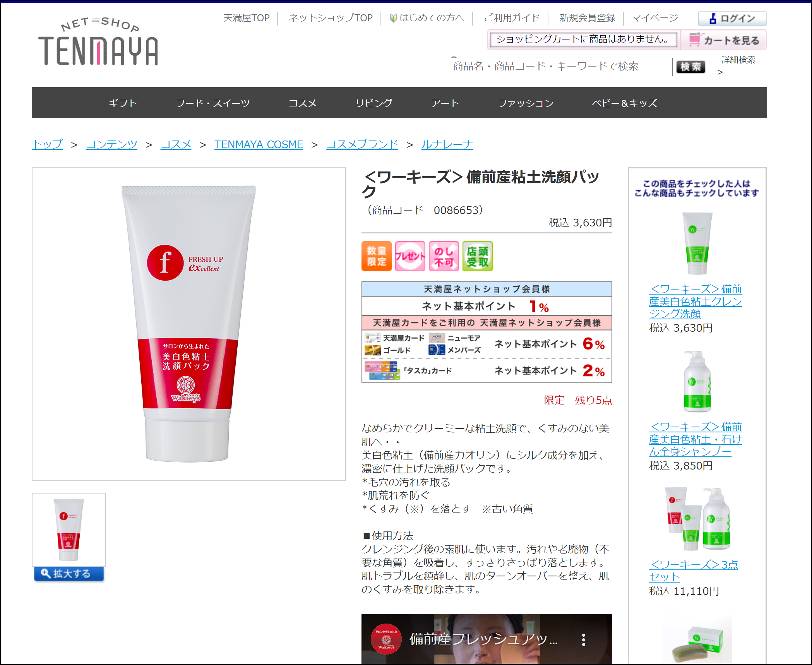Click the ネット基本ポイント 1% banner
This screenshot has height=665, width=812.
tap(487, 307)
